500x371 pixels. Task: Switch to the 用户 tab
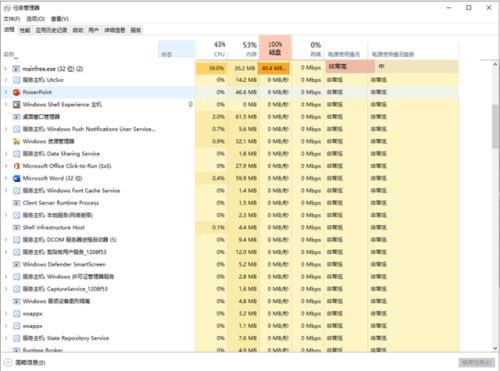(x=94, y=30)
